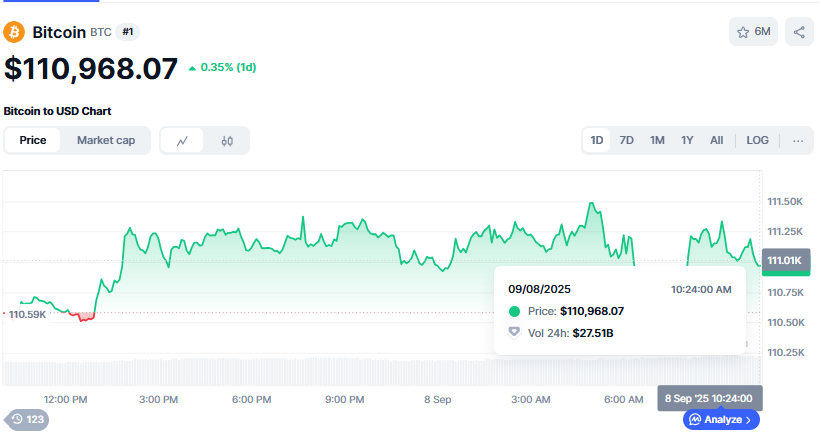
Task: Click the orange Bitcoin logo icon
Action: tap(14, 32)
